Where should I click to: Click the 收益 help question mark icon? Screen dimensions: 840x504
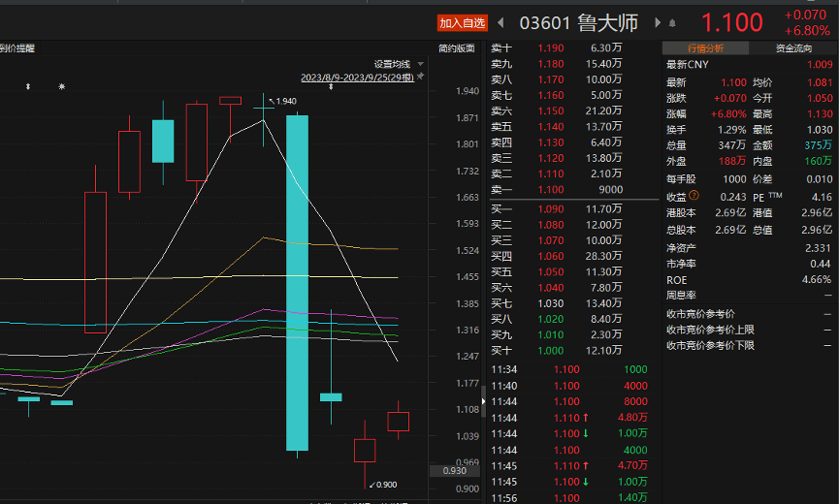[694, 195]
